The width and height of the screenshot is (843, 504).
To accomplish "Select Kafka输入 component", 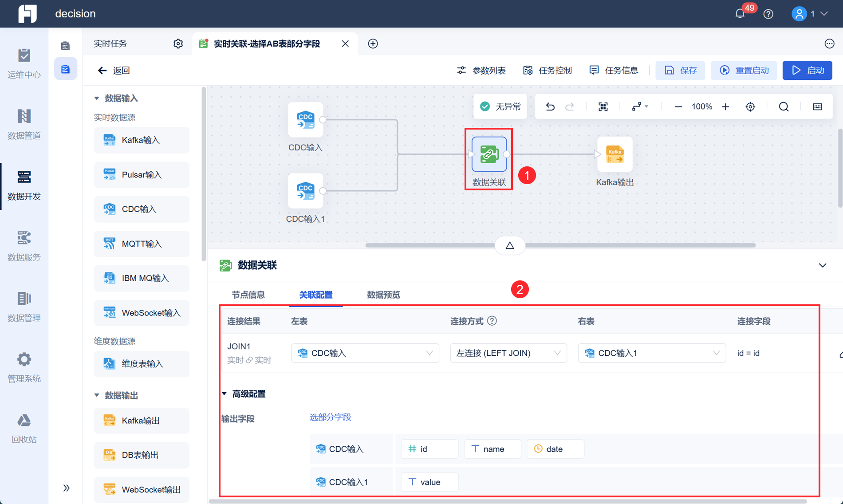I will point(142,140).
